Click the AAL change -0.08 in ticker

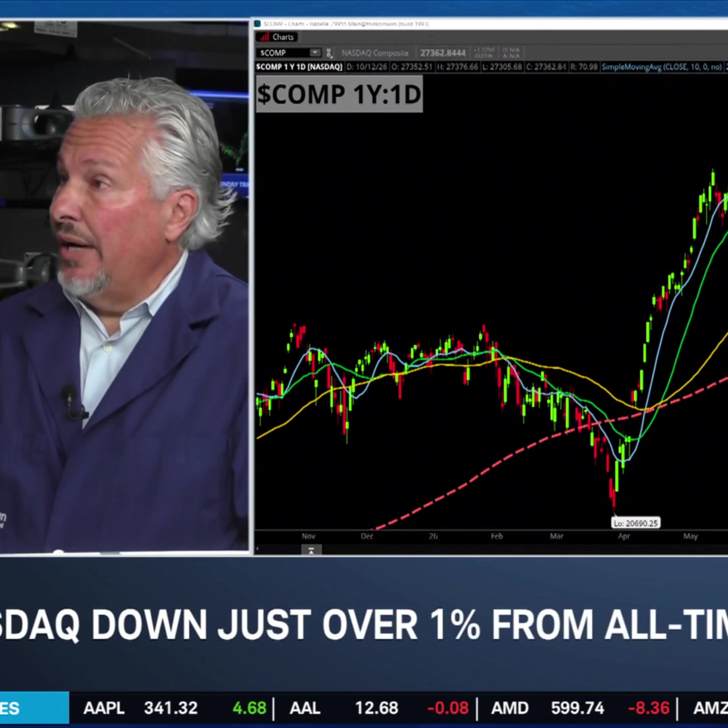point(448,708)
